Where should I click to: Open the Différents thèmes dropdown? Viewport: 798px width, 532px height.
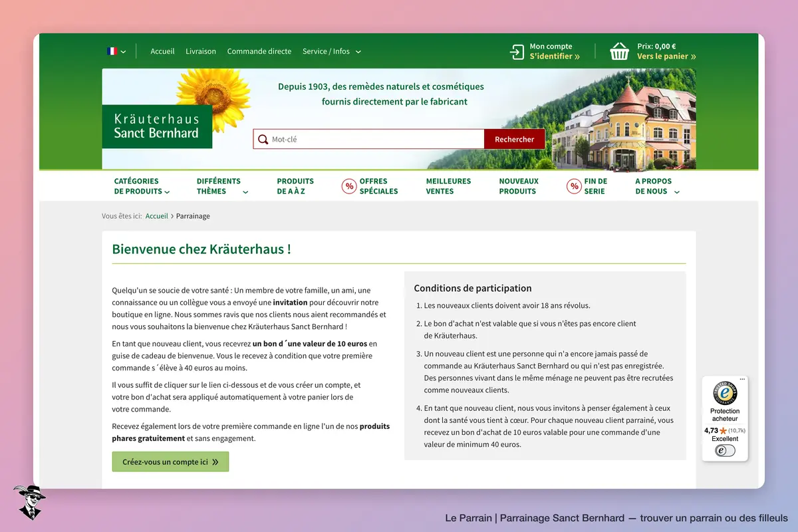222,186
